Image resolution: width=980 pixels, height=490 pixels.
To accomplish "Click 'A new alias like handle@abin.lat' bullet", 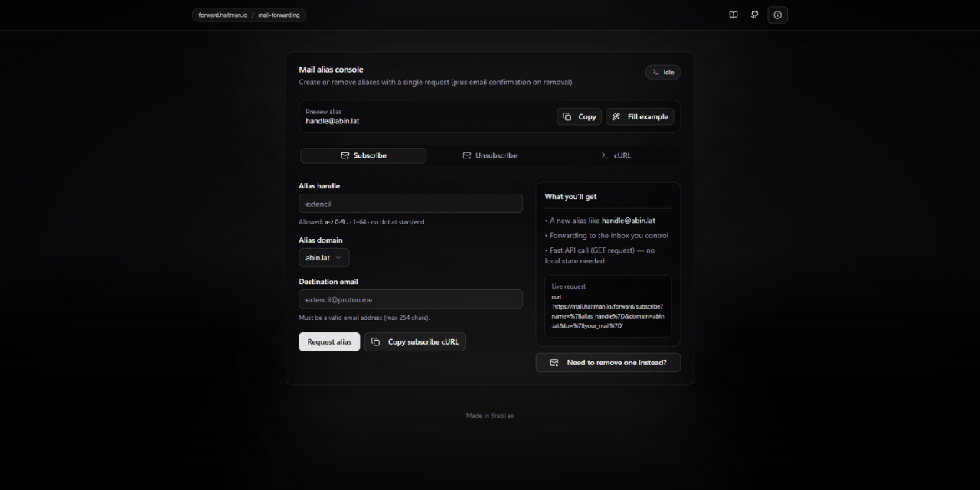I will tap(599, 220).
